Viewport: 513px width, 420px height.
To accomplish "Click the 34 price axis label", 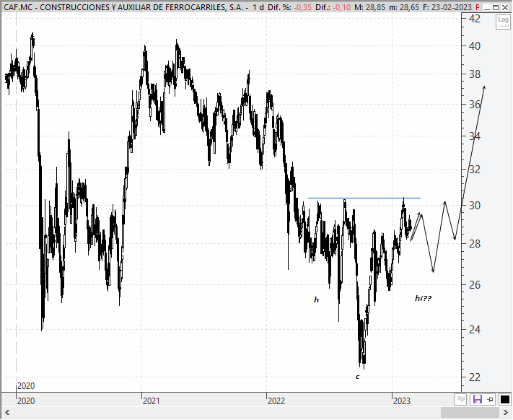I will pos(475,136).
